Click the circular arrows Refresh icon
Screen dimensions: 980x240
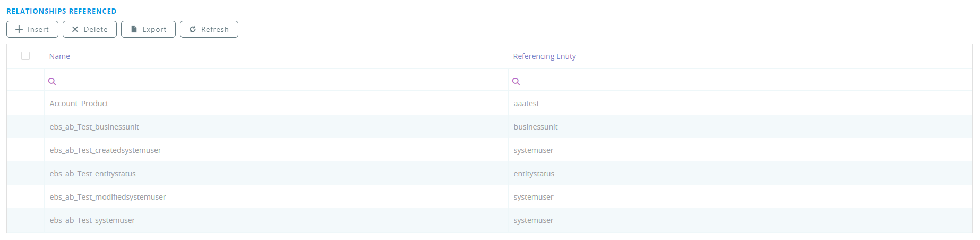coord(193,29)
